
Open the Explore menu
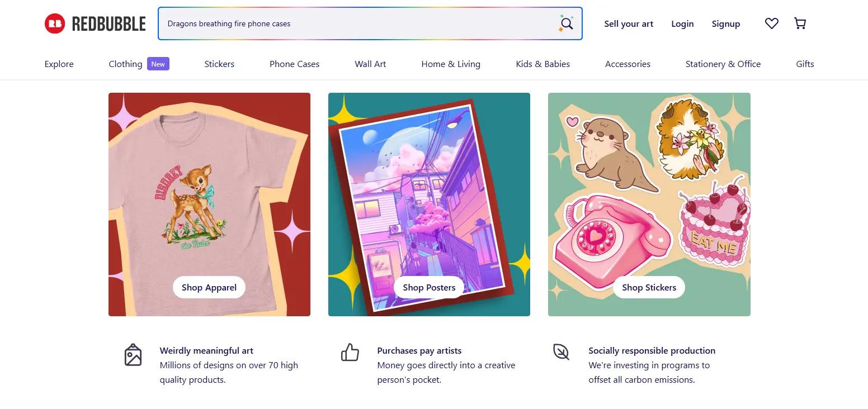tap(59, 64)
